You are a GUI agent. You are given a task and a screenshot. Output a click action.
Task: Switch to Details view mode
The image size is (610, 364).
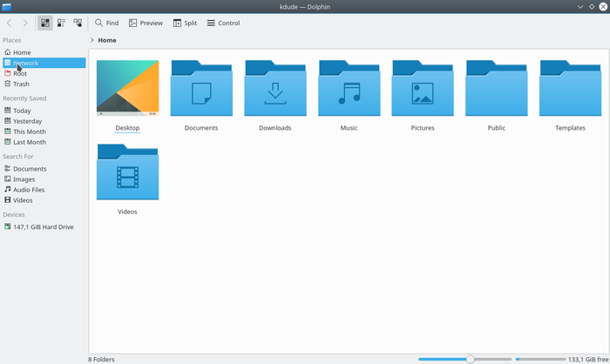pos(78,23)
